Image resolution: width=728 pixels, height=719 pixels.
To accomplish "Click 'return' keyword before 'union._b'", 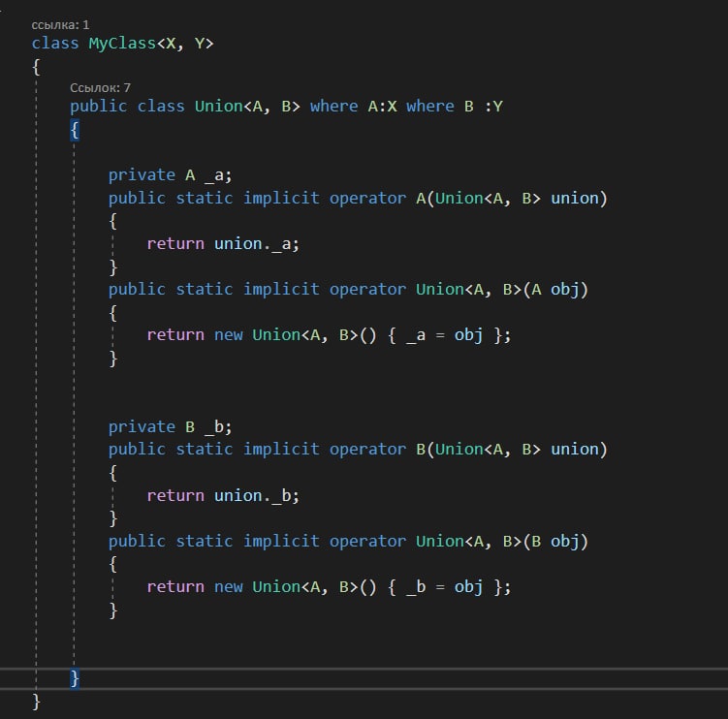I will click(x=175, y=495).
